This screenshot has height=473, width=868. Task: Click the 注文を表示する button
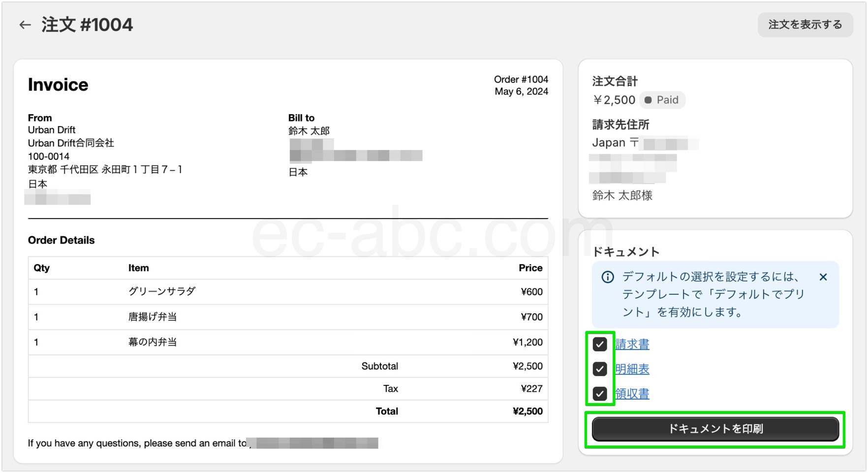[805, 24]
